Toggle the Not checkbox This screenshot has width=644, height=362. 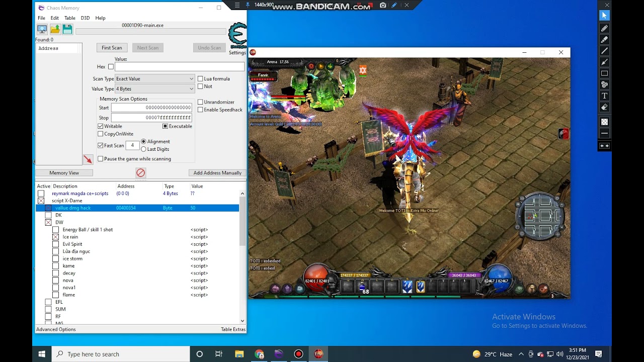click(200, 86)
